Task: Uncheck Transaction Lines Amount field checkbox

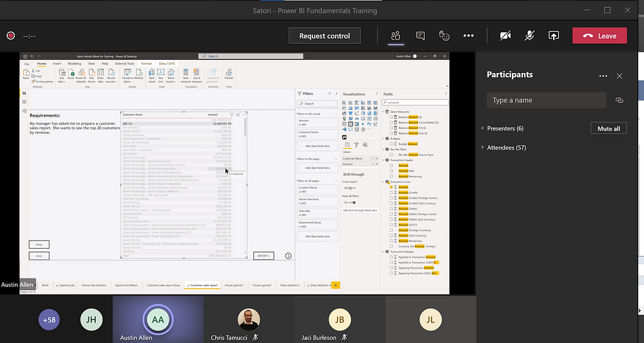Action: point(392,187)
